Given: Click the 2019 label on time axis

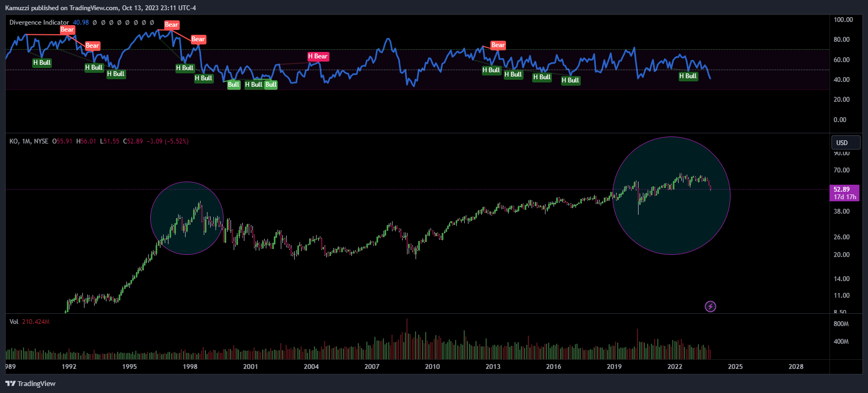Looking at the screenshot, I should pyautogui.click(x=614, y=367).
